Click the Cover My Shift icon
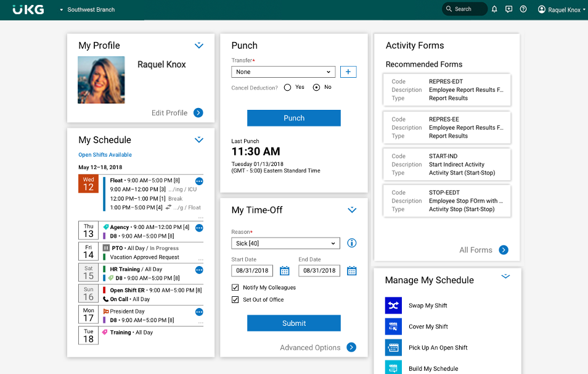Viewport: 588px width, 374px height. point(393,326)
